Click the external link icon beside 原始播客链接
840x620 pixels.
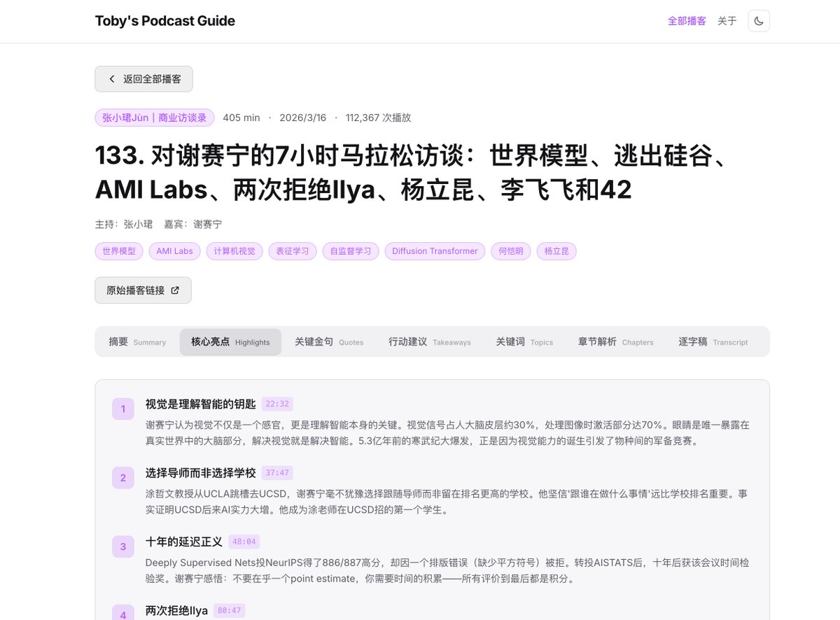tap(175, 290)
